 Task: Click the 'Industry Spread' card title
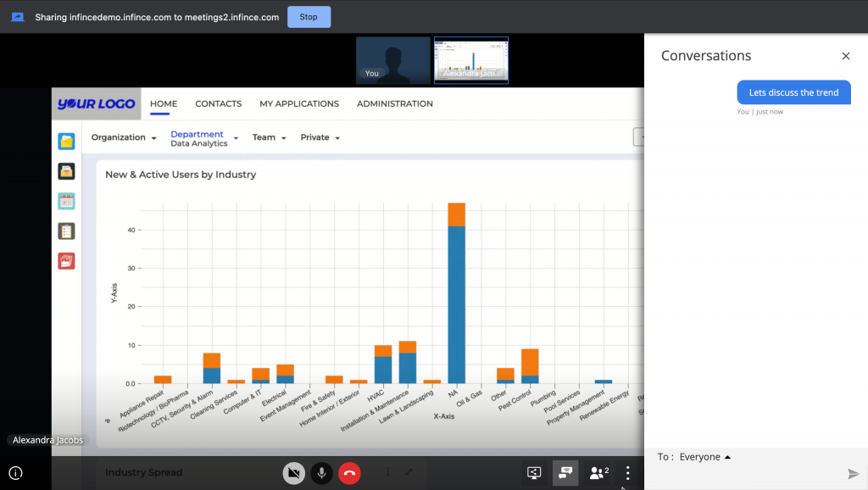tap(144, 472)
